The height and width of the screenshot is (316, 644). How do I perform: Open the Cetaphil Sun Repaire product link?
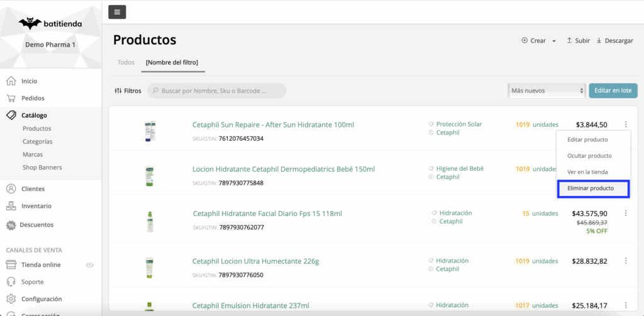point(273,125)
